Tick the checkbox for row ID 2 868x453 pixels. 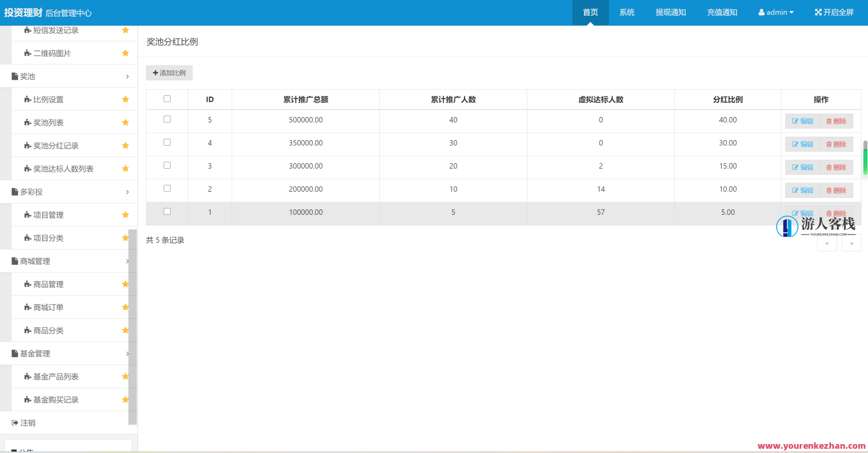(x=167, y=189)
